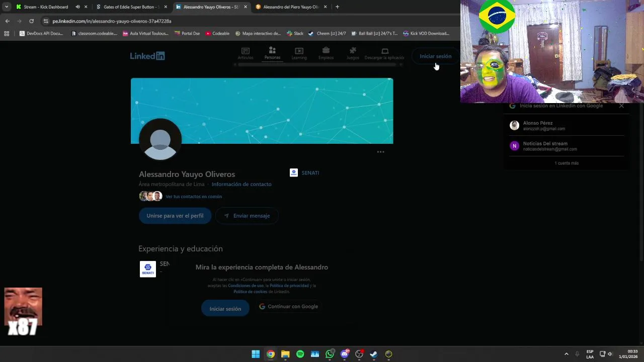Image resolution: width=644 pixels, height=362 pixels.
Task: Open the Artículos nav icon
Action: 246,53
